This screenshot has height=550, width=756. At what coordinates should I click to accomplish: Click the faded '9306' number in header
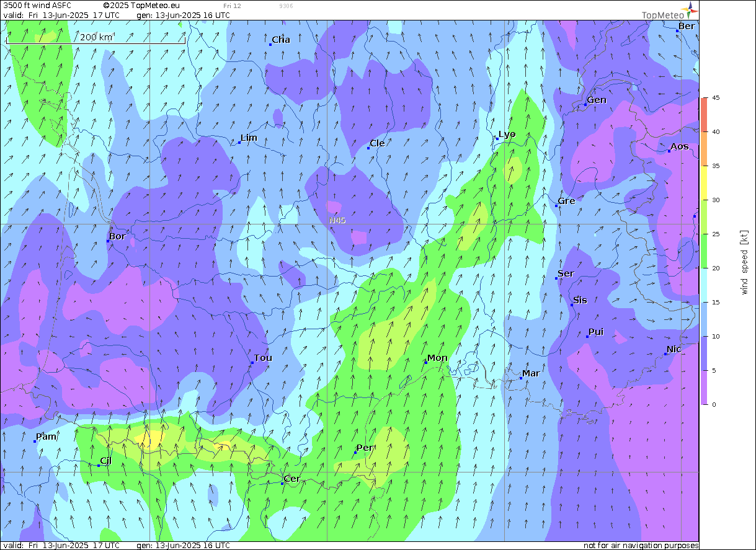287,6
